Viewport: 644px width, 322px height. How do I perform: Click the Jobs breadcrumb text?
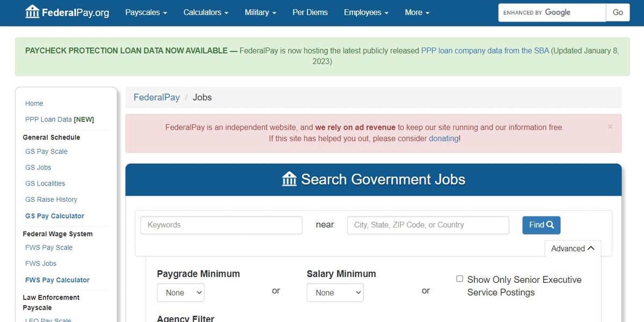202,97
